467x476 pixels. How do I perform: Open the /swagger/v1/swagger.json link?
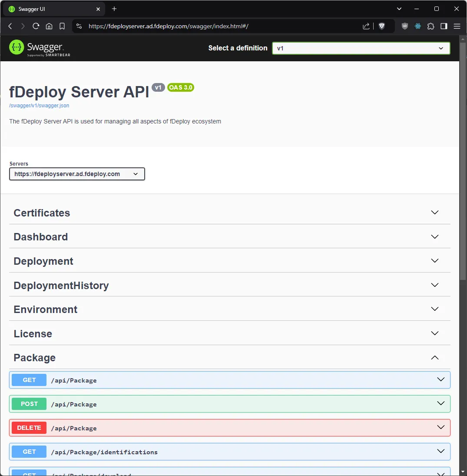[x=39, y=105]
